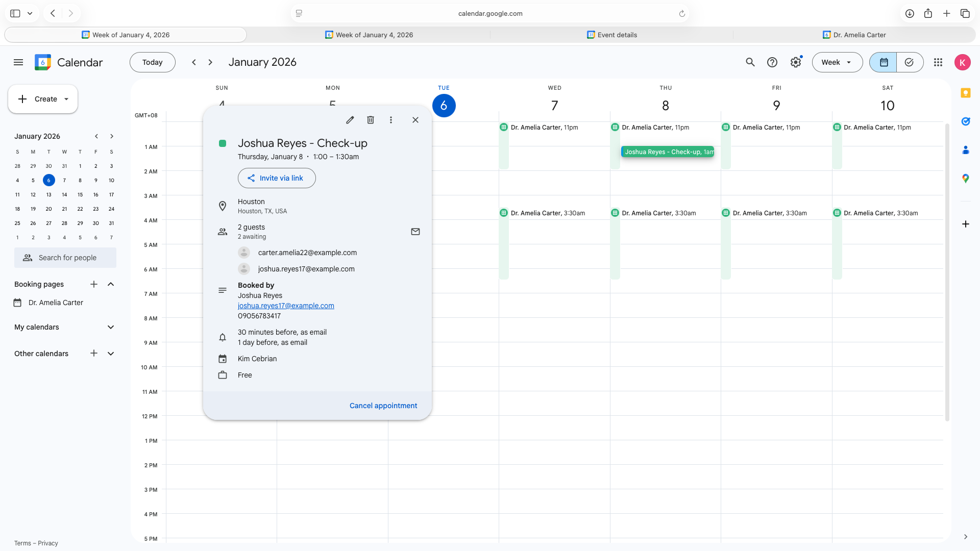Delete event using trash icon
The width and height of the screenshot is (980, 551).
tap(371, 120)
